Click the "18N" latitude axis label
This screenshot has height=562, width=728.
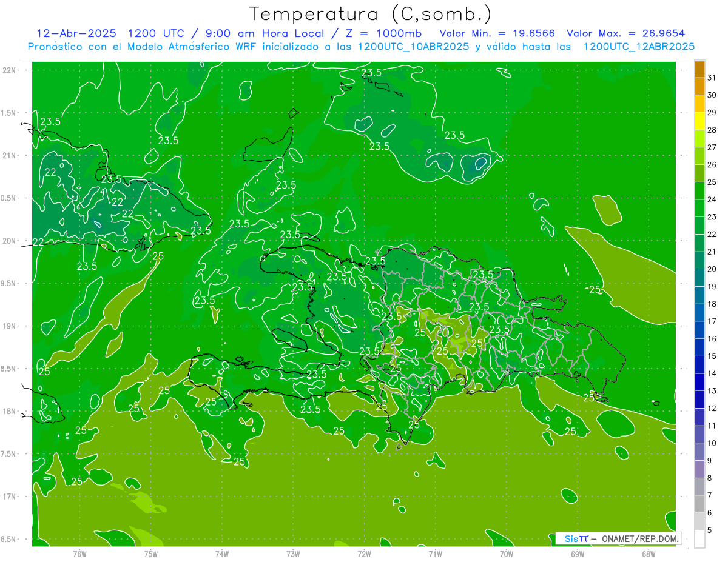click(x=8, y=411)
